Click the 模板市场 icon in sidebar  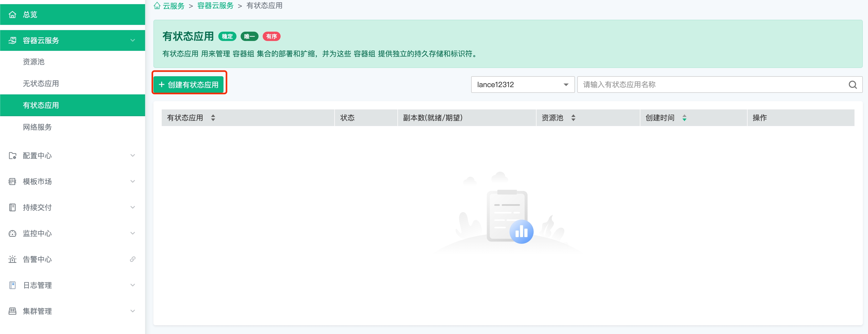click(x=12, y=182)
